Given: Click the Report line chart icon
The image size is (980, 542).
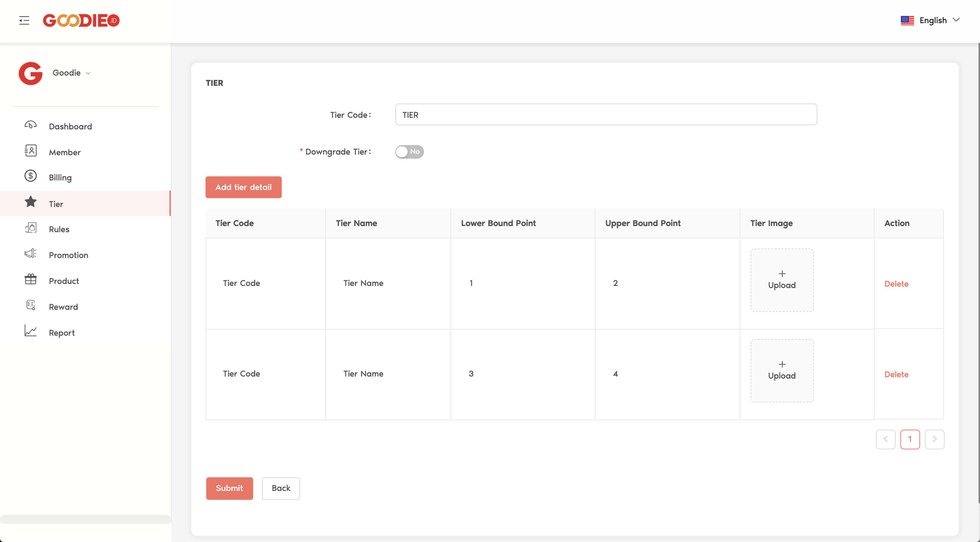Looking at the screenshot, I should point(30,331).
